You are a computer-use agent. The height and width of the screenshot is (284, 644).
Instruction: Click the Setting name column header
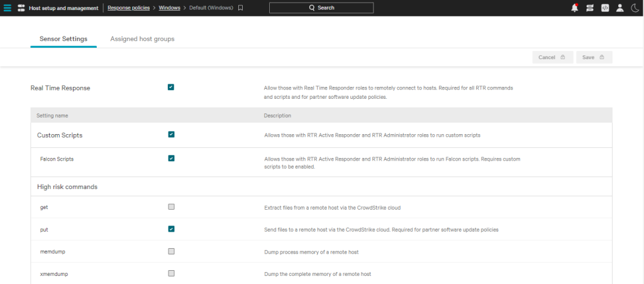[52, 116]
